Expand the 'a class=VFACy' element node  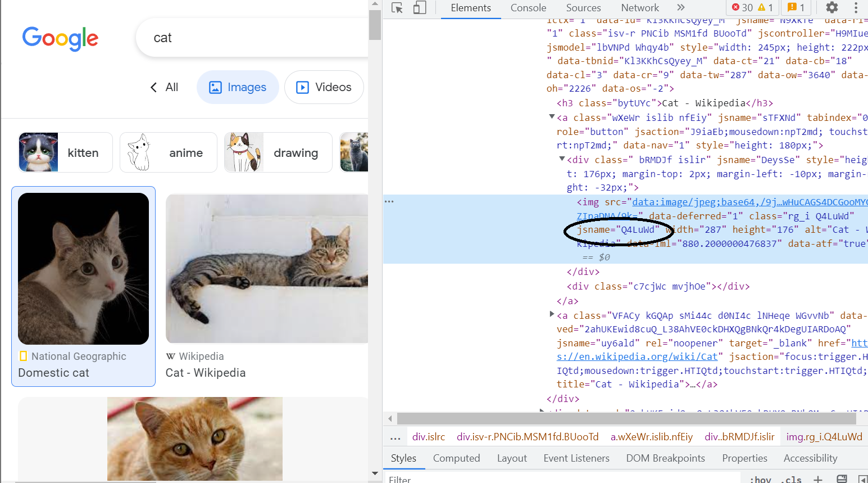[x=552, y=314]
